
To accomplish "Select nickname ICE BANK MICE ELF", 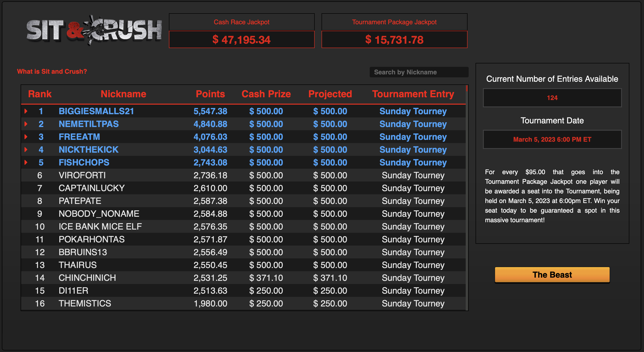I will click(x=100, y=226).
